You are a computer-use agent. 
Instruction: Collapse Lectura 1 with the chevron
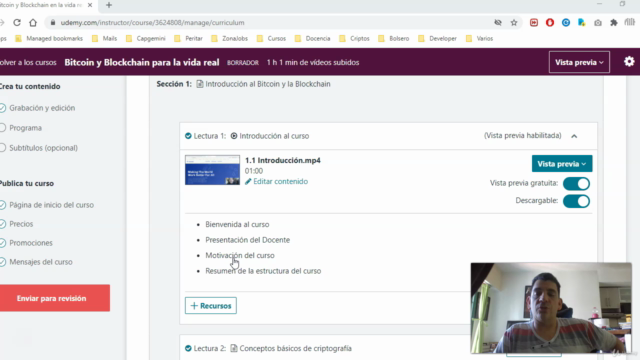574,136
